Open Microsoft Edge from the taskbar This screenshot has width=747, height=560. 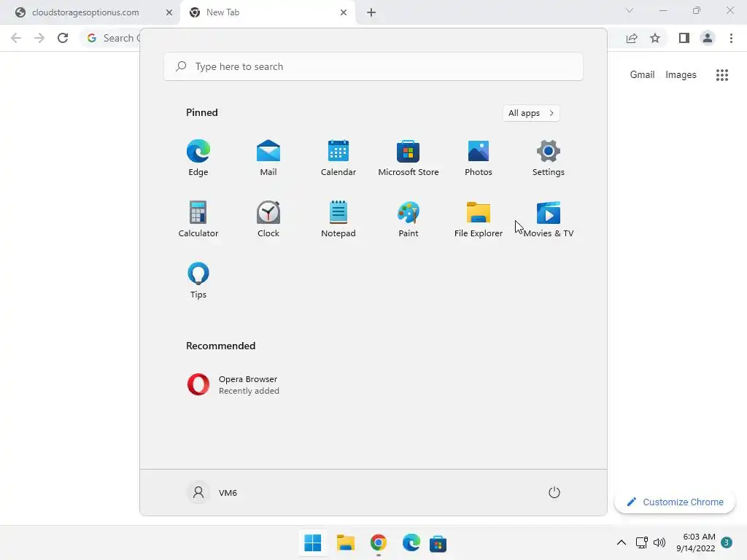pyautogui.click(x=411, y=542)
